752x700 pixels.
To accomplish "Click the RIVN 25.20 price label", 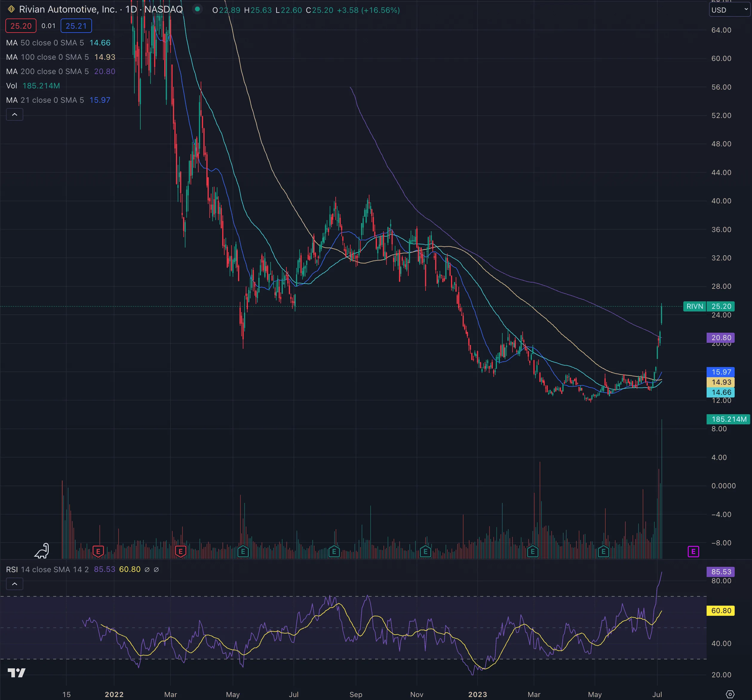I will 708,306.
